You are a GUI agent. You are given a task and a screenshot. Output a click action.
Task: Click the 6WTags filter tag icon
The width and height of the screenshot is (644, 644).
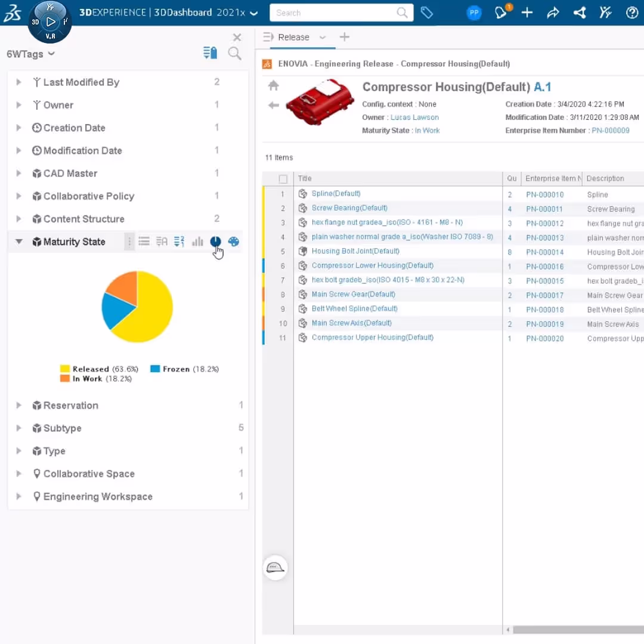(x=210, y=53)
